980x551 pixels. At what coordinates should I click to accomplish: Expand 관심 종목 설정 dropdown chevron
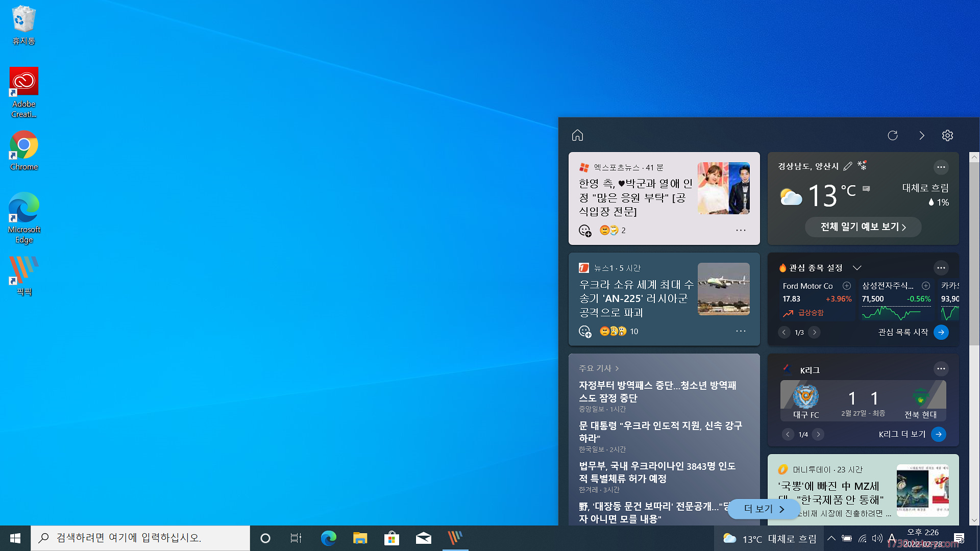pos(857,268)
